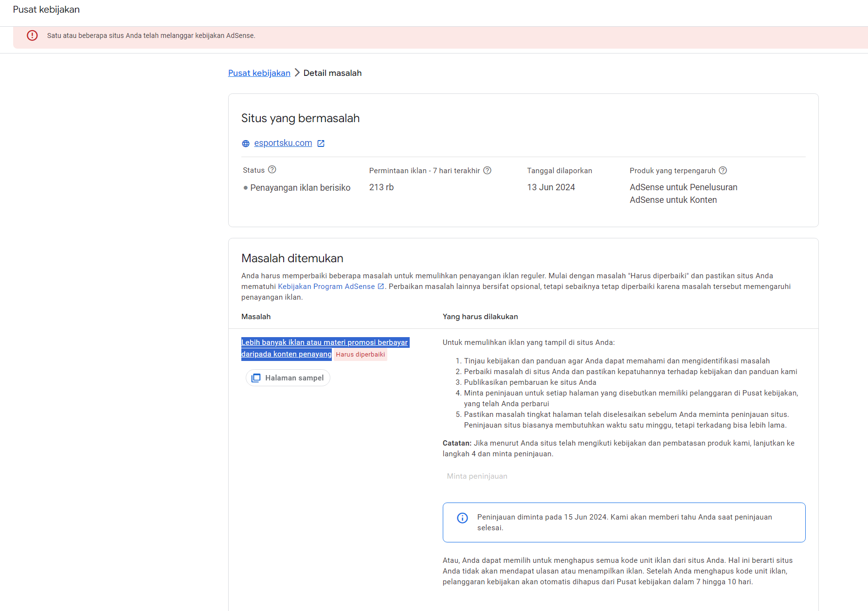Click 'Peninjauan diminta pada 15 Jun 2024' notice
Screen dimensions: 868x611
pyautogui.click(x=625, y=522)
